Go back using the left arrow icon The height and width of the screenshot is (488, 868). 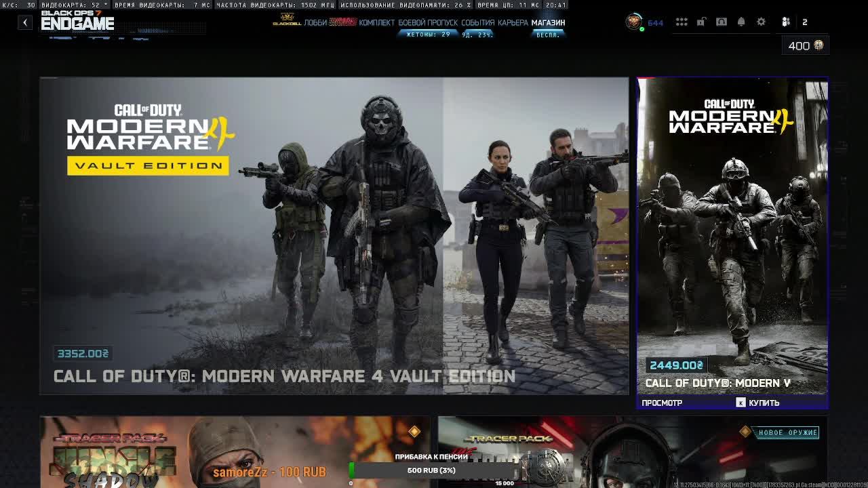tap(25, 22)
